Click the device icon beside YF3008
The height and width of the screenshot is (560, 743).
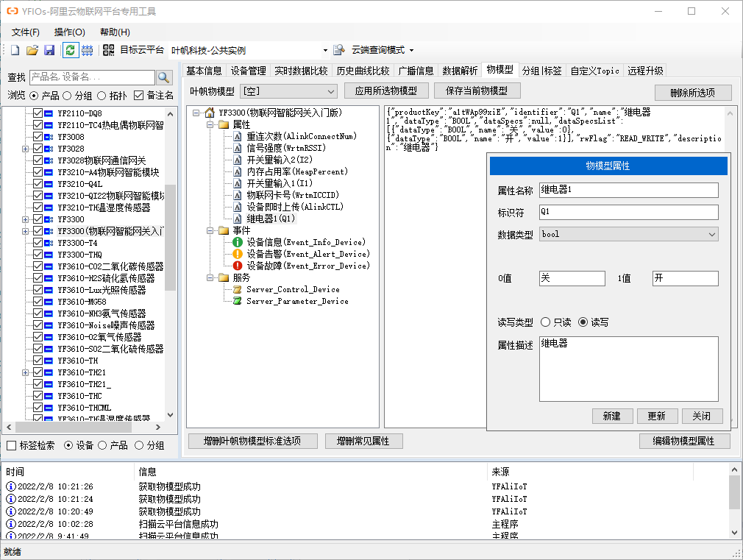coord(49,137)
